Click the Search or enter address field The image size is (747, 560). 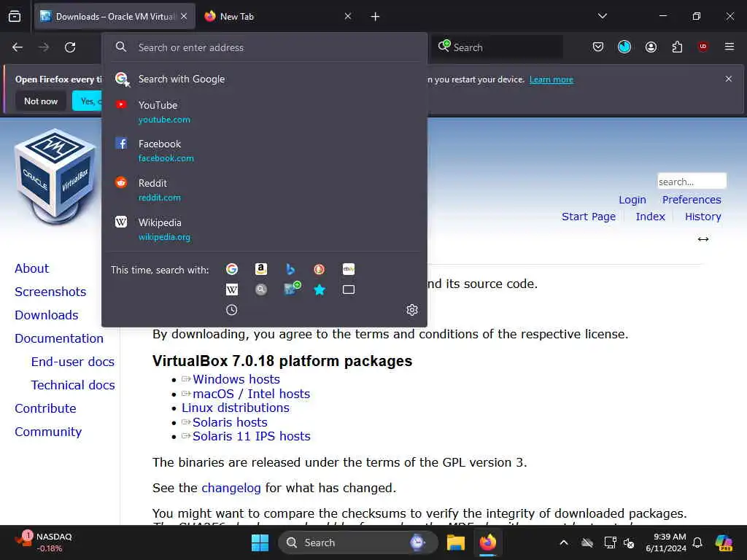(x=264, y=47)
